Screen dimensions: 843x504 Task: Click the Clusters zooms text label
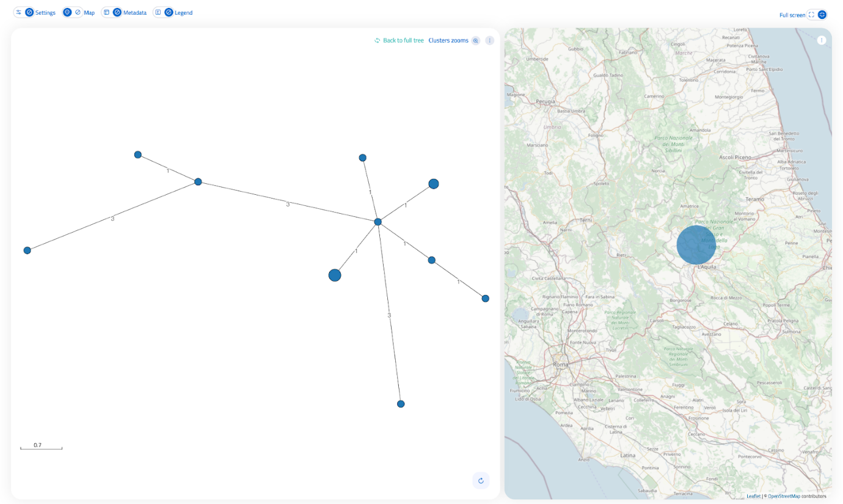448,40
